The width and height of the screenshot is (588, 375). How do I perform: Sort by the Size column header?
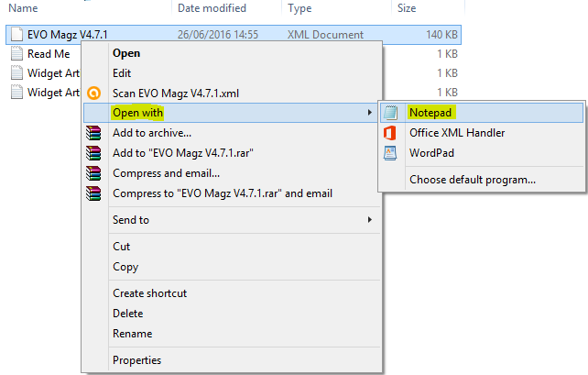[407, 8]
